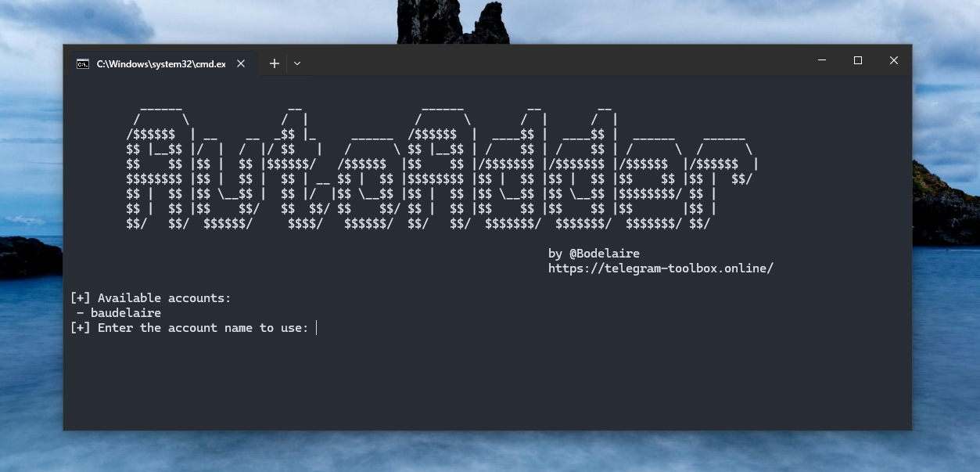
Task: Click the baudelaire account name in the list
Action: (x=125, y=313)
